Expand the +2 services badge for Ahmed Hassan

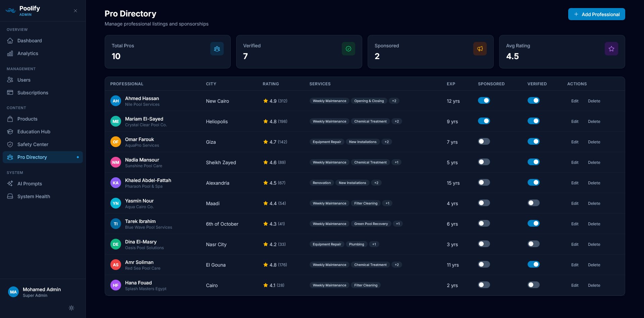coord(394,101)
